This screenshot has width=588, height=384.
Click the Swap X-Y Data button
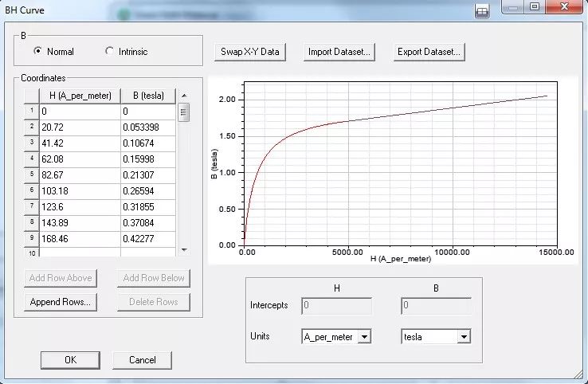pyautogui.click(x=250, y=52)
